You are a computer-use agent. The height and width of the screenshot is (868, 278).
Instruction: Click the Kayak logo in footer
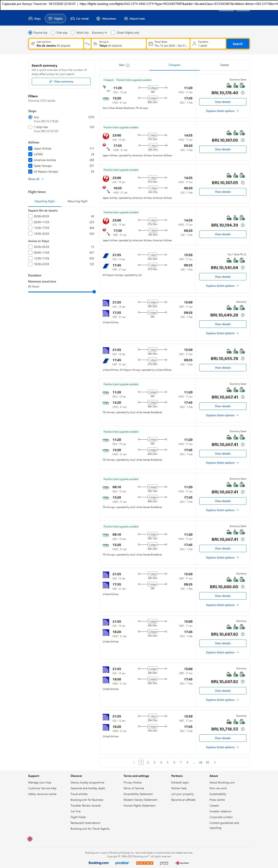(x=144, y=863)
